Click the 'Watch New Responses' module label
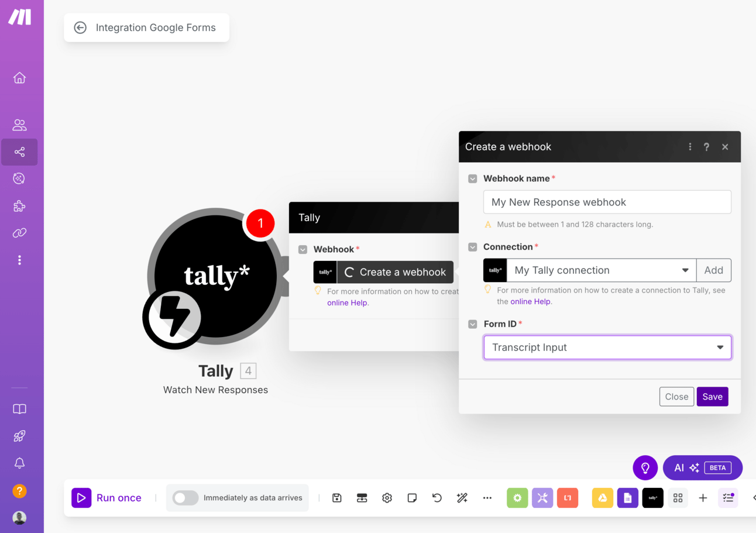Image resolution: width=756 pixels, height=533 pixels. [215, 390]
